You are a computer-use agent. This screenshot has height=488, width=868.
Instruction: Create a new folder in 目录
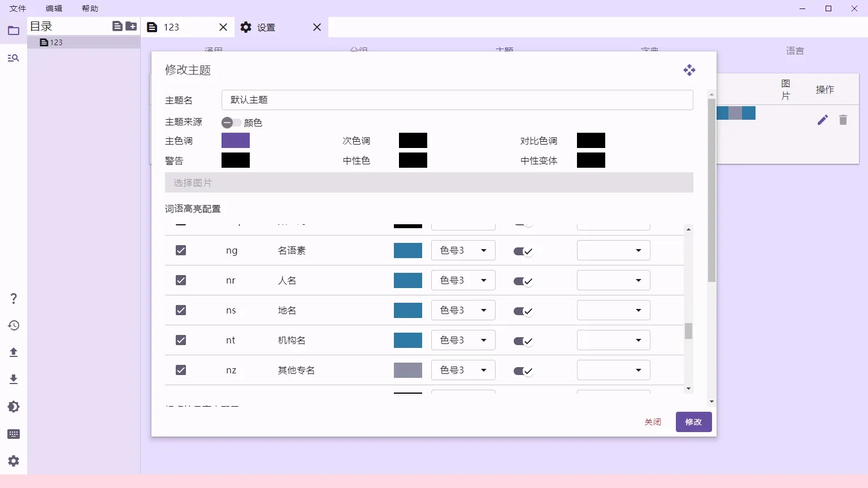click(131, 26)
